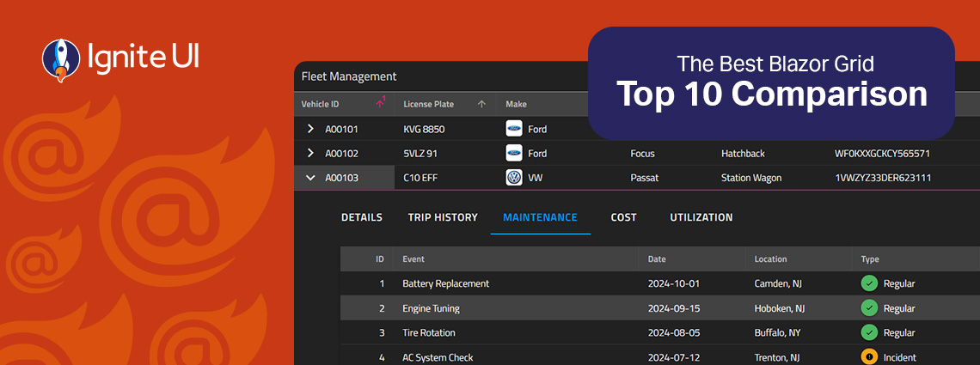Screen dimensions: 980x365
Task: Click location Buffalo, NY
Action: [x=777, y=332]
